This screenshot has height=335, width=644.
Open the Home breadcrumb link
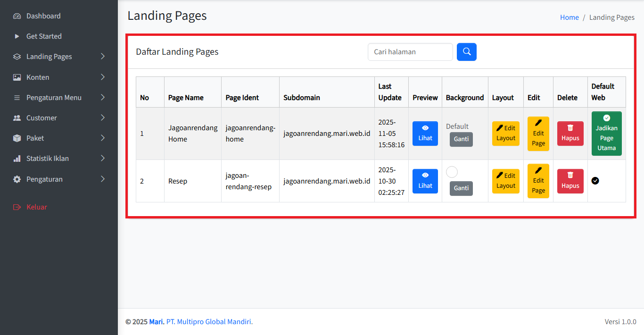[569, 17]
